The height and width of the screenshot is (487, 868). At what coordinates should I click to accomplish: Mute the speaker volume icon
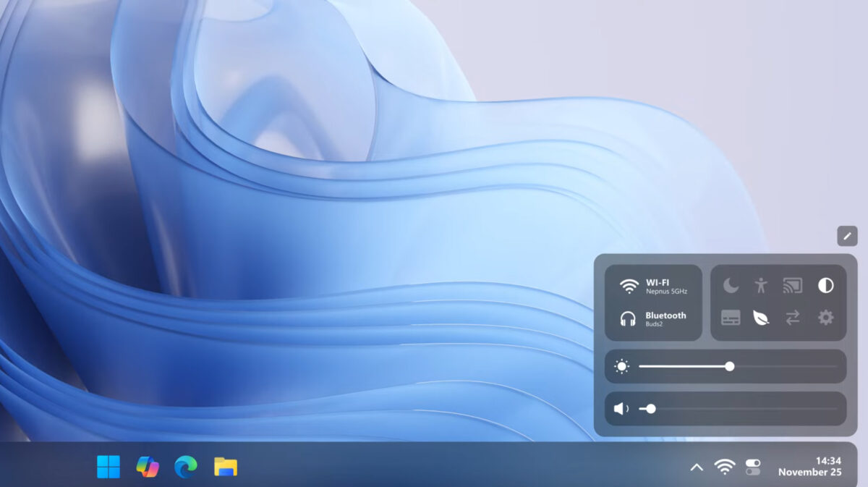[621, 409]
